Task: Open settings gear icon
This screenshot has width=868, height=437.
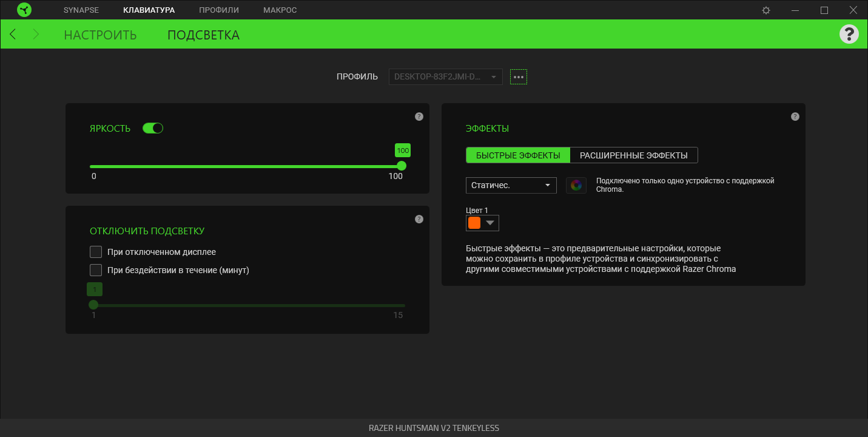Action: [x=766, y=10]
